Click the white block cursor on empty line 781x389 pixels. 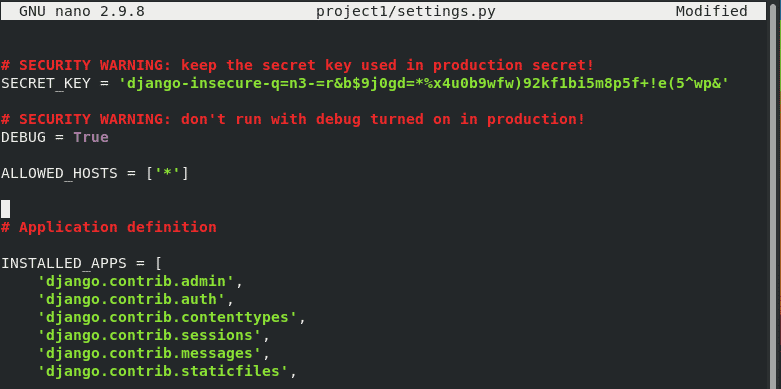click(5, 209)
